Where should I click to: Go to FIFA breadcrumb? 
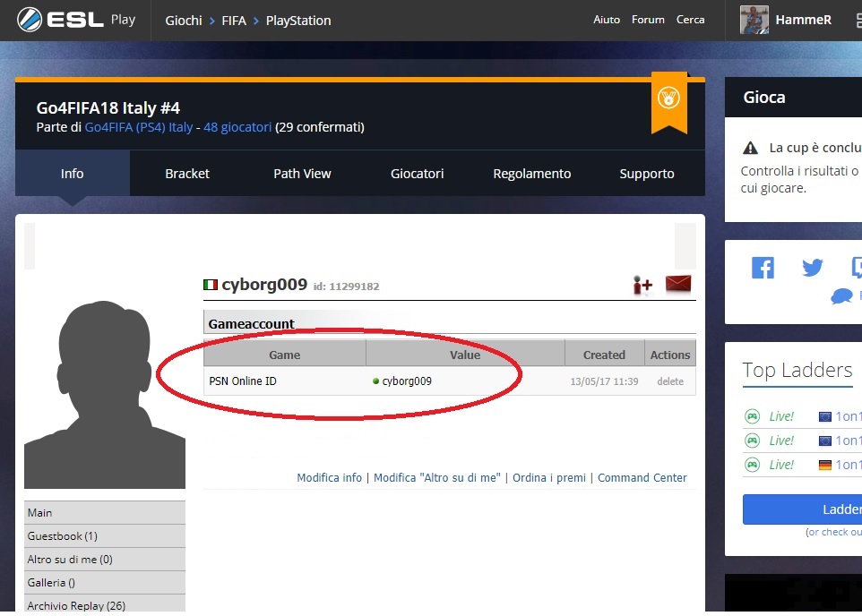coord(234,21)
